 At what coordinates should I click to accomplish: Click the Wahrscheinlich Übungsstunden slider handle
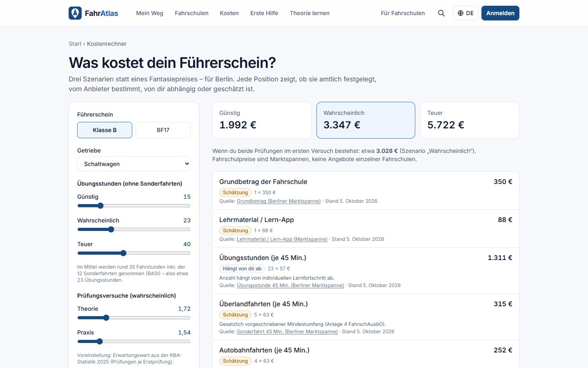pos(111,229)
